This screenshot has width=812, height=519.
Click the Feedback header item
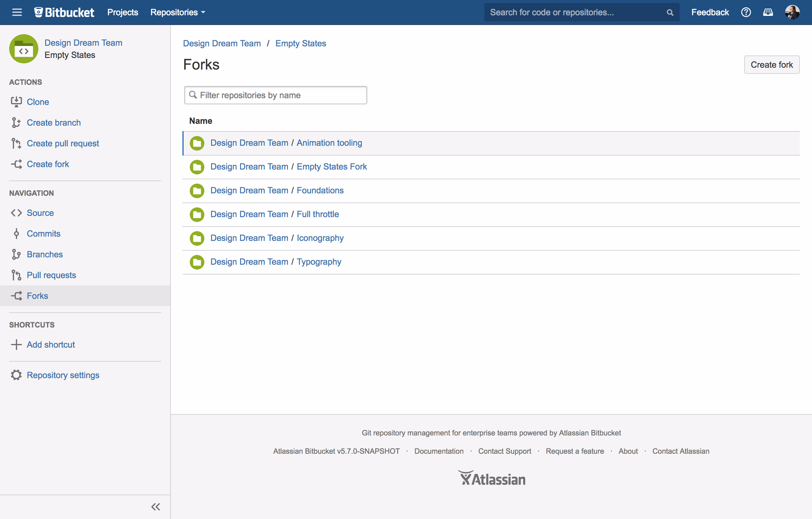(710, 13)
